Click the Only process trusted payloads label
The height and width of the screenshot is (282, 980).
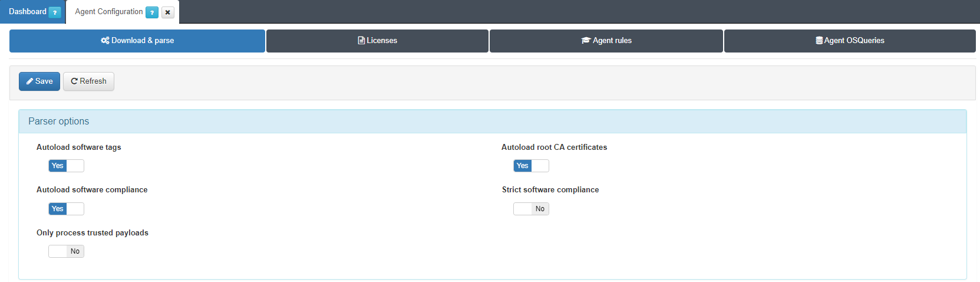93,233
